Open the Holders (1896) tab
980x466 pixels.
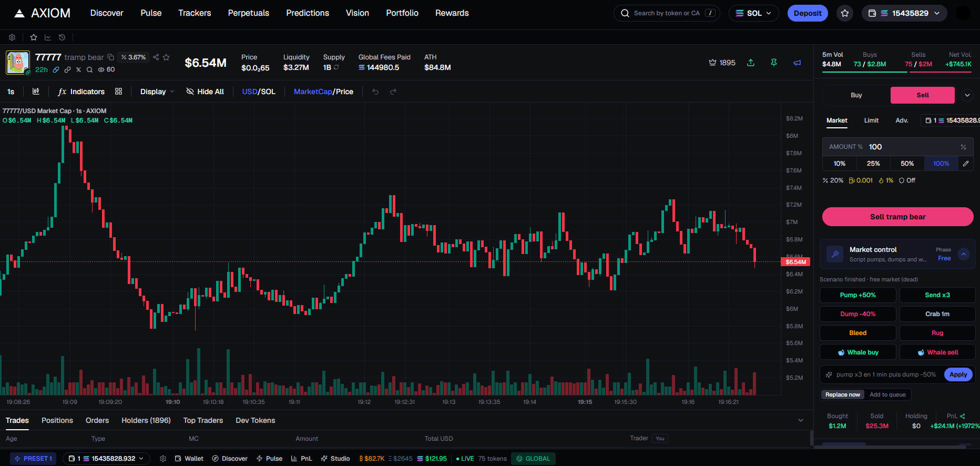pyautogui.click(x=146, y=420)
